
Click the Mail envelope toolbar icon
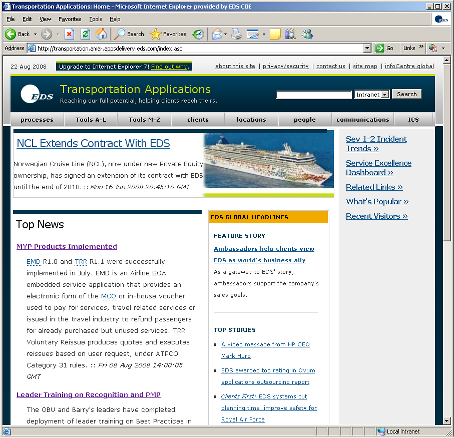(x=217, y=34)
